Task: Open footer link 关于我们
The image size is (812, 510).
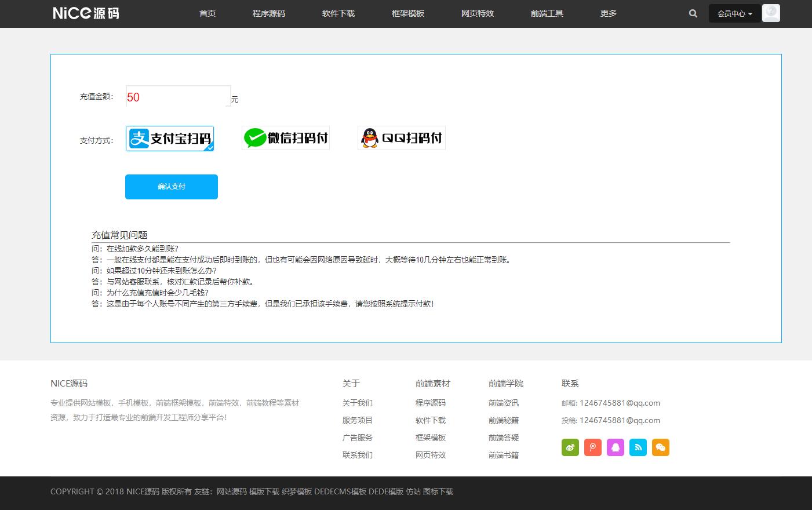Action: (358, 403)
